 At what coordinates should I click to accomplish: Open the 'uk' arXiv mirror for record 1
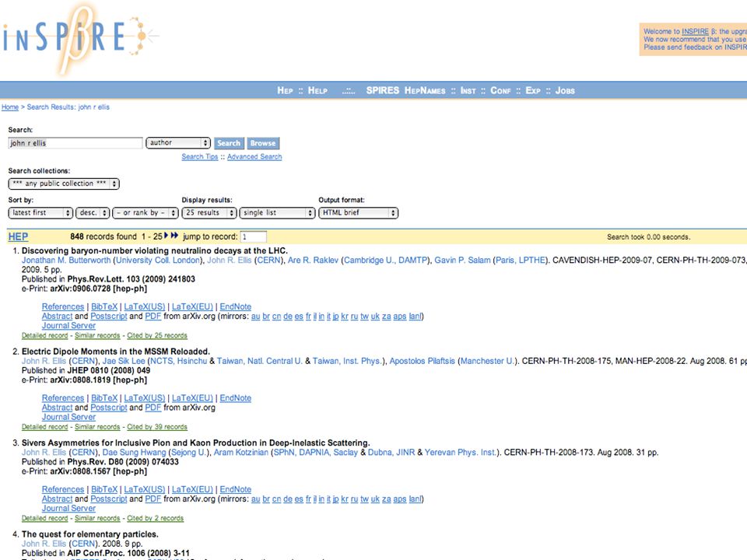375,317
